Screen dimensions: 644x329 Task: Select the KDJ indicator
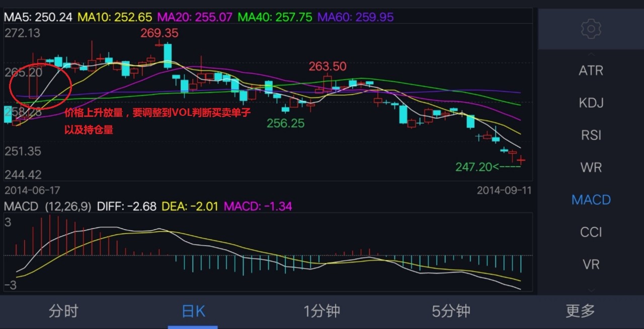pyautogui.click(x=591, y=103)
